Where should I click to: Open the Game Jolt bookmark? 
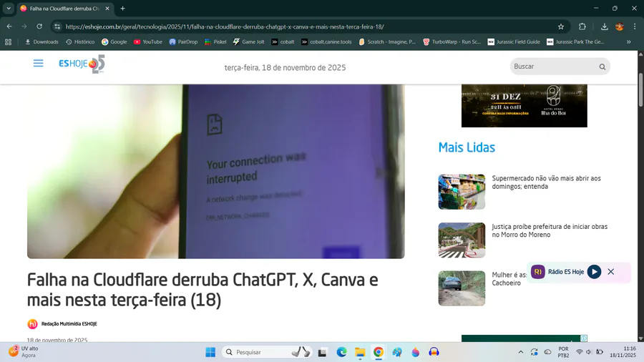(x=248, y=42)
